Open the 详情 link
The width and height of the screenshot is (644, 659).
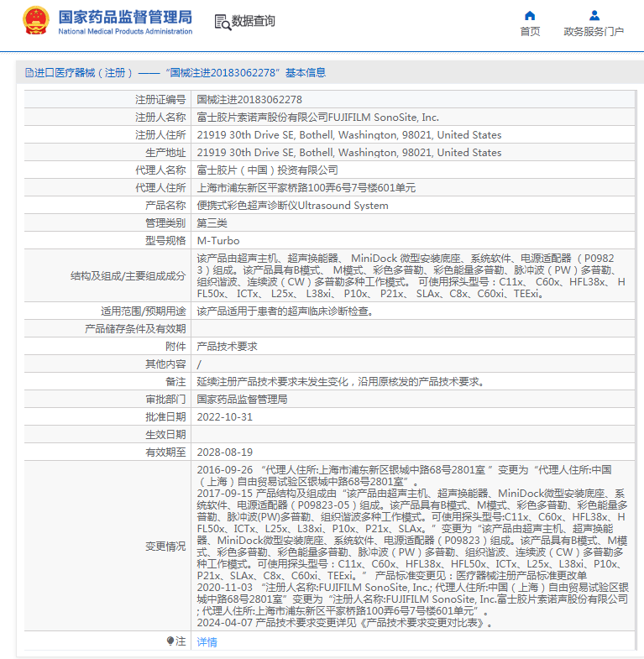pyautogui.click(x=207, y=641)
